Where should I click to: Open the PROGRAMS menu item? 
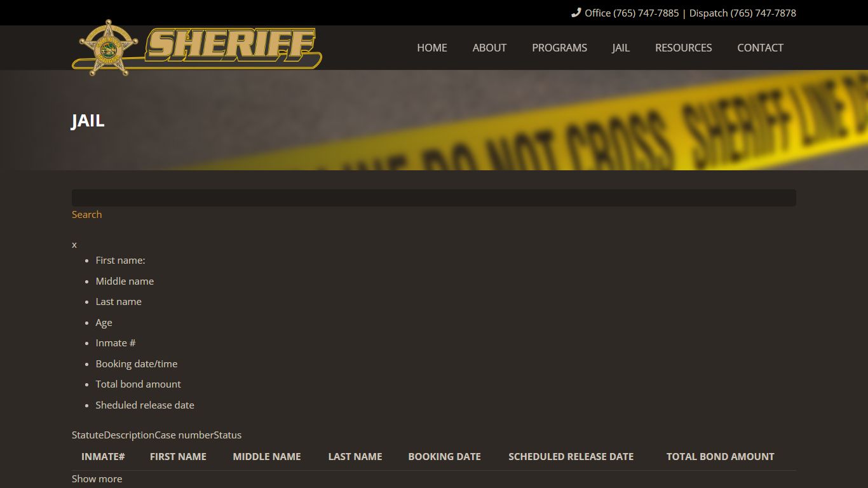pyautogui.click(x=559, y=48)
